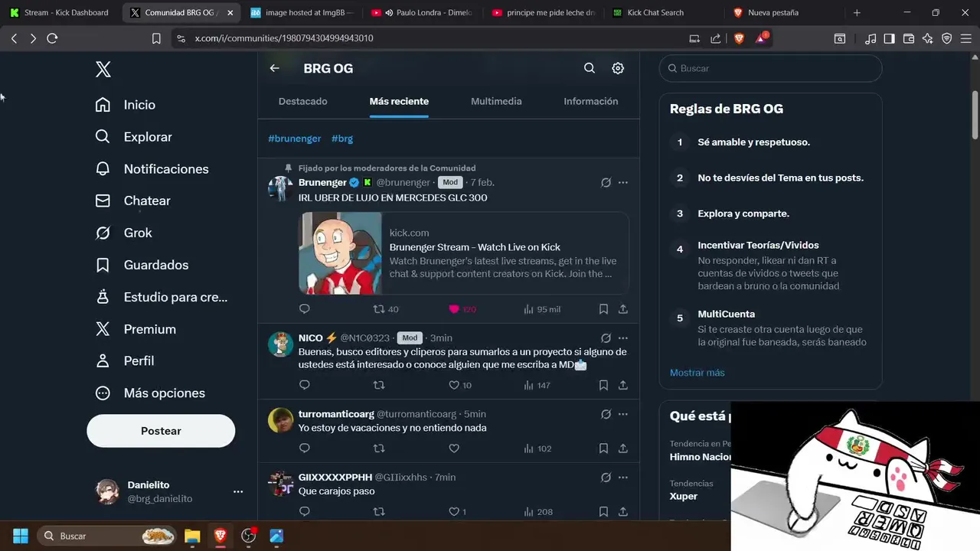The image size is (980, 551).
Task: Click the Buscar search field on X
Action: click(x=770, y=68)
